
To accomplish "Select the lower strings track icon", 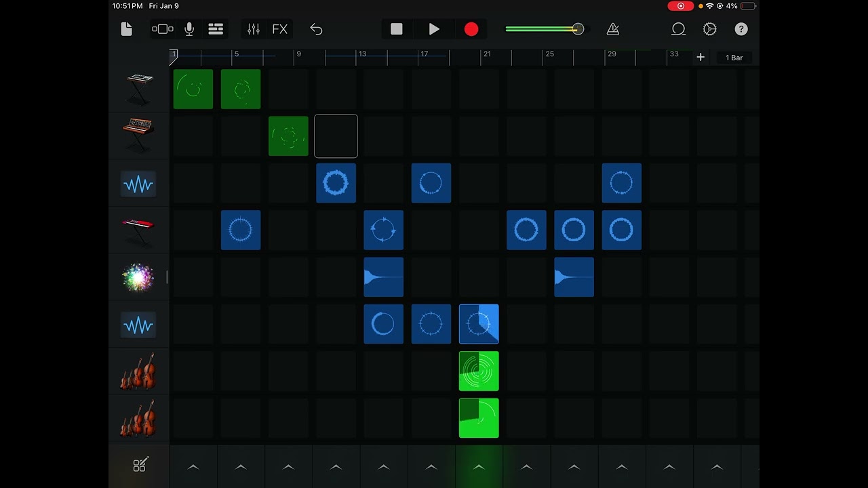I will [138, 419].
